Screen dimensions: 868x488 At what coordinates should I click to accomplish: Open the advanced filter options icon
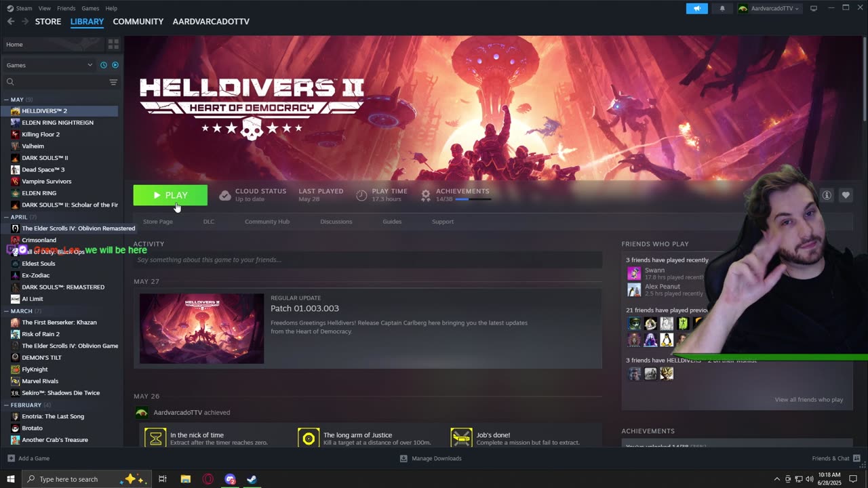click(x=113, y=82)
